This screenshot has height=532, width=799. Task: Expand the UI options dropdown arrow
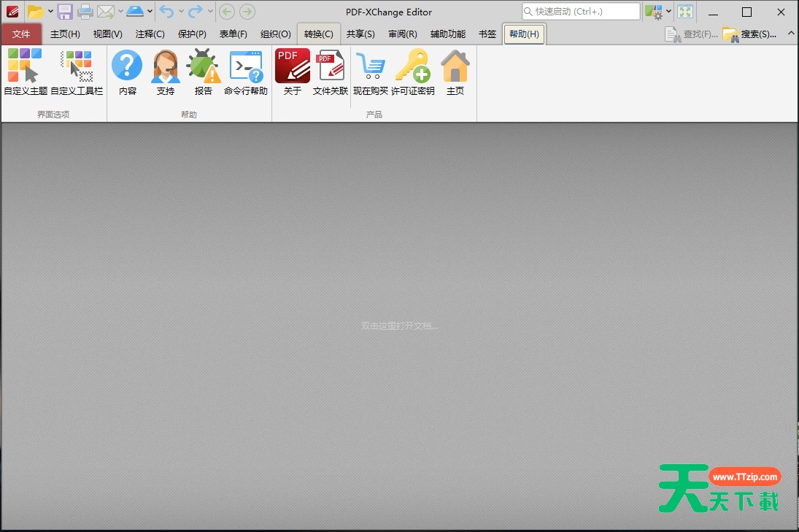668,11
